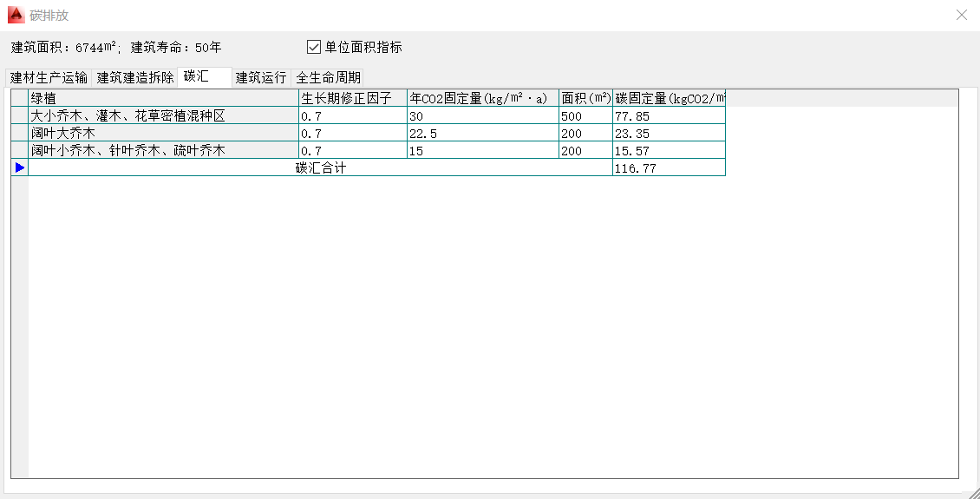The width and height of the screenshot is (980, 499).
Task: Click the AutoCAD app icon in title bar
Action: (15, 15)
